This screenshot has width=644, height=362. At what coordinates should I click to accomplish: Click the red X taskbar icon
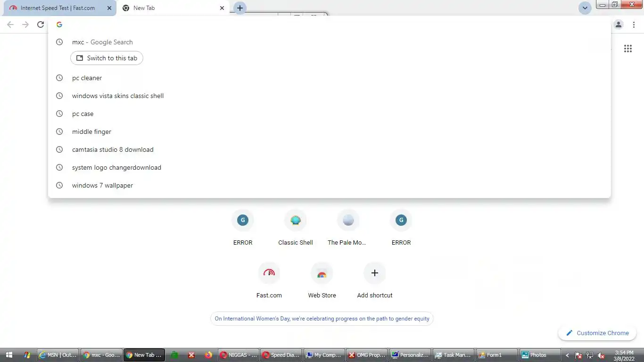click(x=191, y=355)
